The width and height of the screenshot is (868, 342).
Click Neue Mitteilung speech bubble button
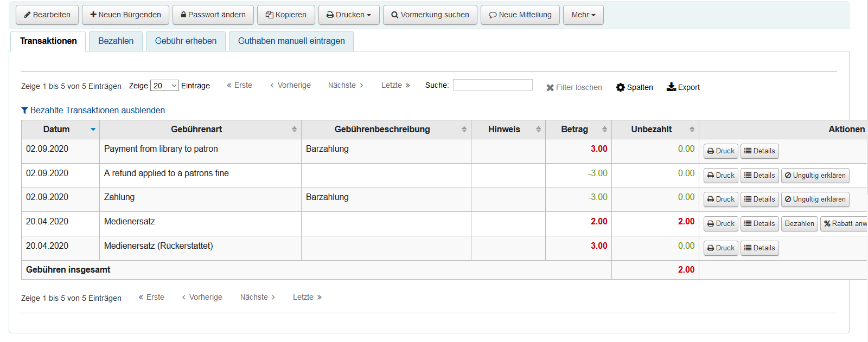pyautogui.click(x=520, y=15)
